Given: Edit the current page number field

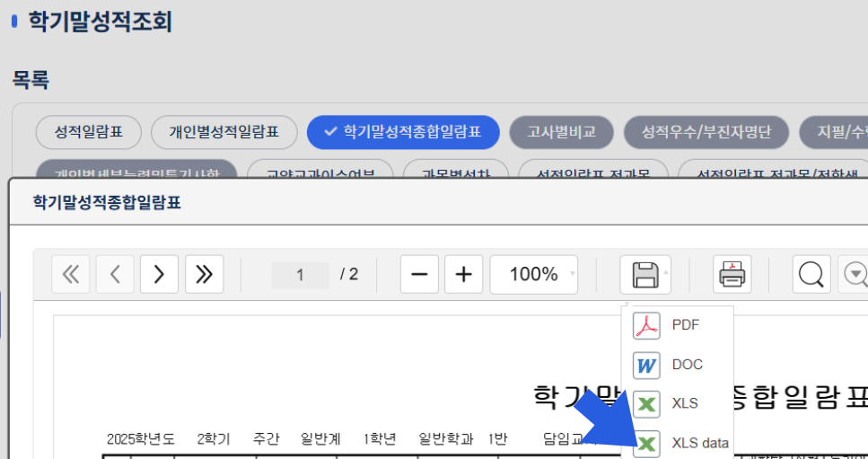Looking at the screenshot, I should click(300, 275).
